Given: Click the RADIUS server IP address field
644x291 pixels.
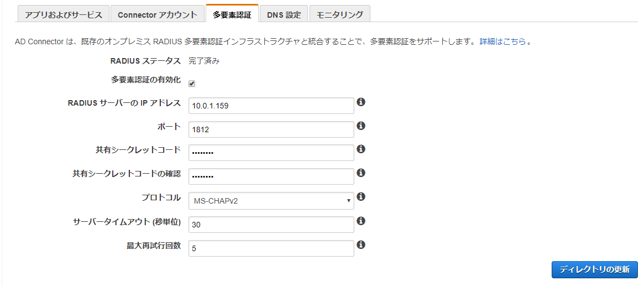Looking at the screenshot, I should click(x=271, y=106).
